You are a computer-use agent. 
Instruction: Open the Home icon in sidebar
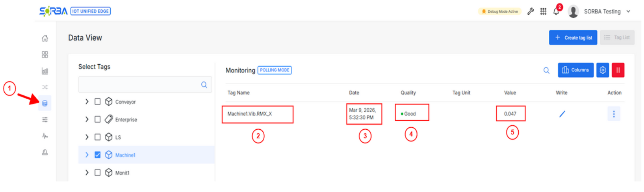(x=45, y=38)
